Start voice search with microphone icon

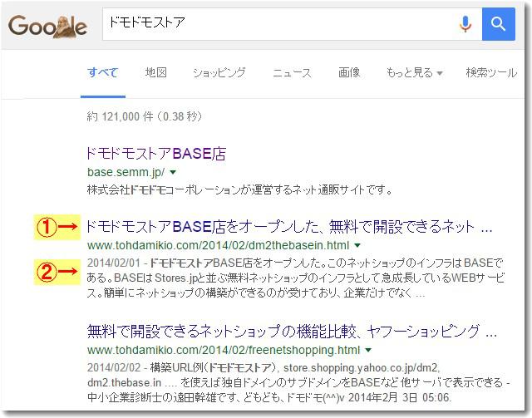click(x=465, y=24)
